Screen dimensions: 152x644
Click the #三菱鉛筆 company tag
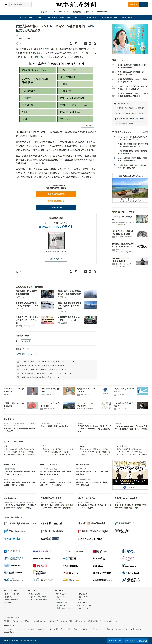click(26, 341)
